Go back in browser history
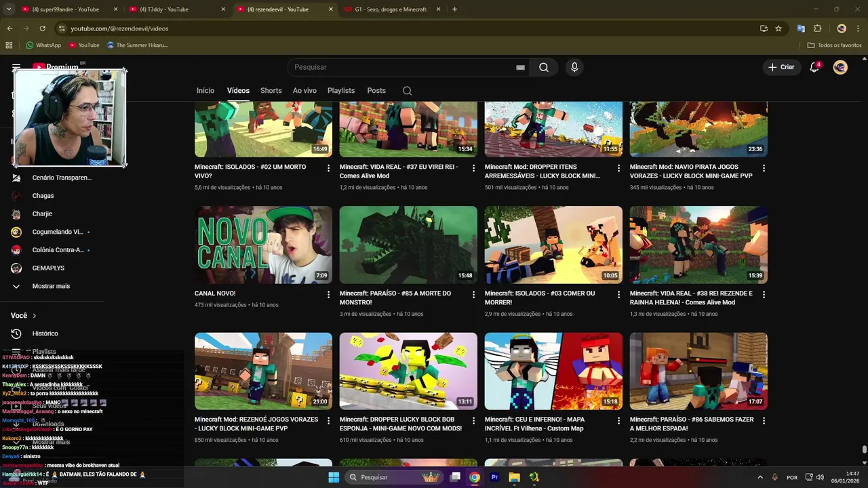Screen dimensions: 868x488 point(9,28)
